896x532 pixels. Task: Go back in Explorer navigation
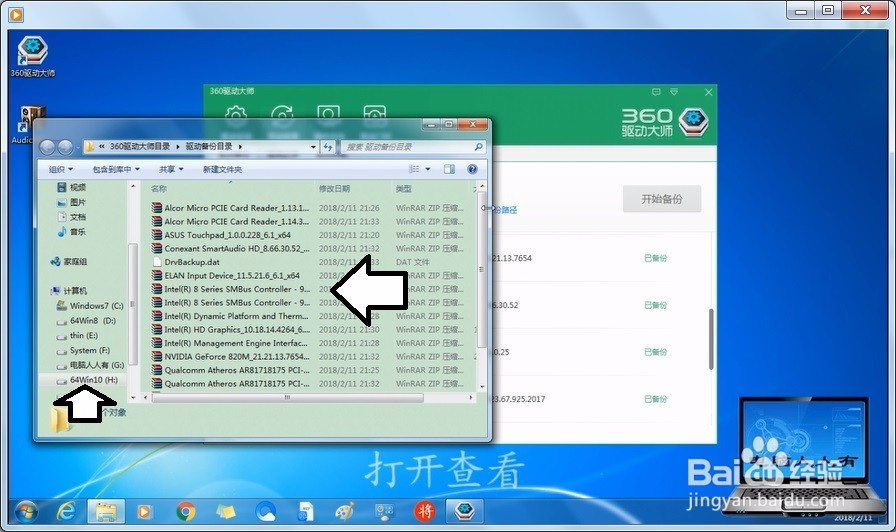(47, 147)
